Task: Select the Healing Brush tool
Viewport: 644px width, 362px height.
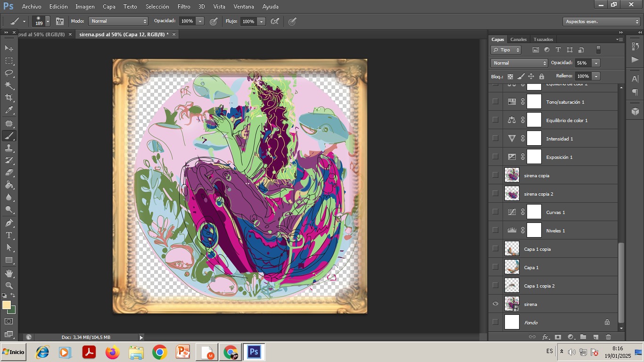Action: [x=9, y=123]
